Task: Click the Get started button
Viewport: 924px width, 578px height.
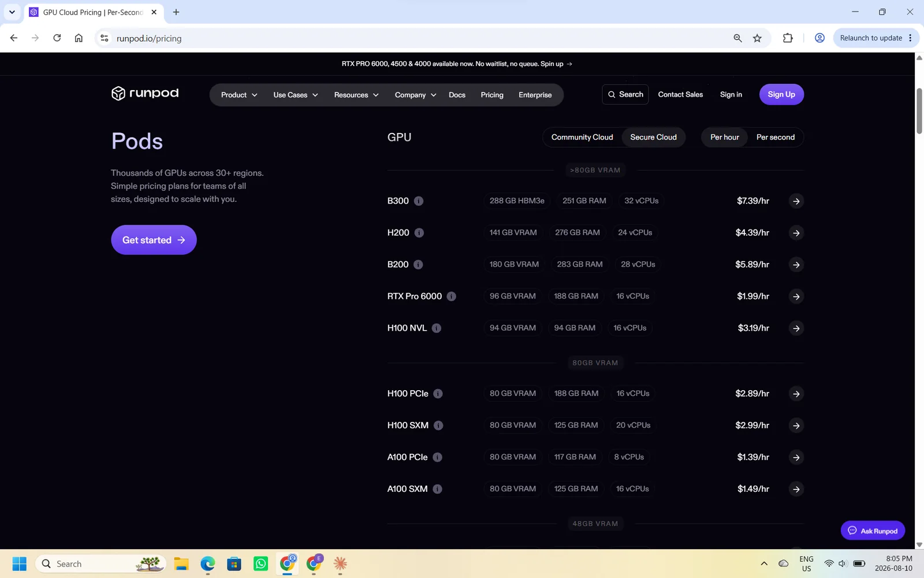Action: pyautogui.click(x=154, y=240)
